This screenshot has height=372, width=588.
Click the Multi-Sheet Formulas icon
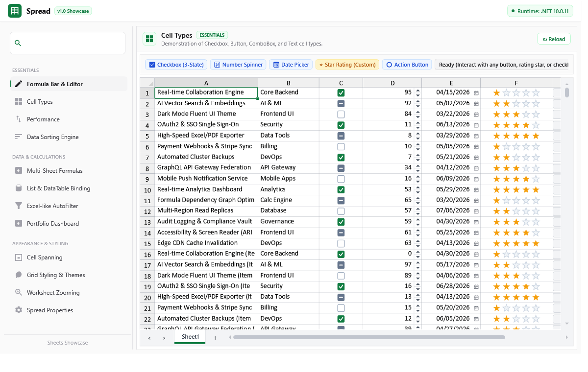[19, 170]
